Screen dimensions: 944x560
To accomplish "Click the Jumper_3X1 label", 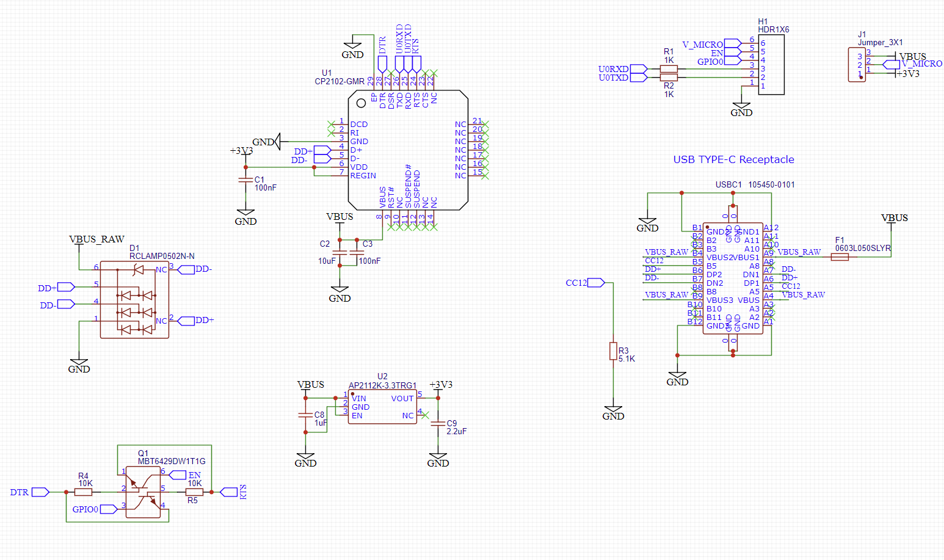I will 880,43.
